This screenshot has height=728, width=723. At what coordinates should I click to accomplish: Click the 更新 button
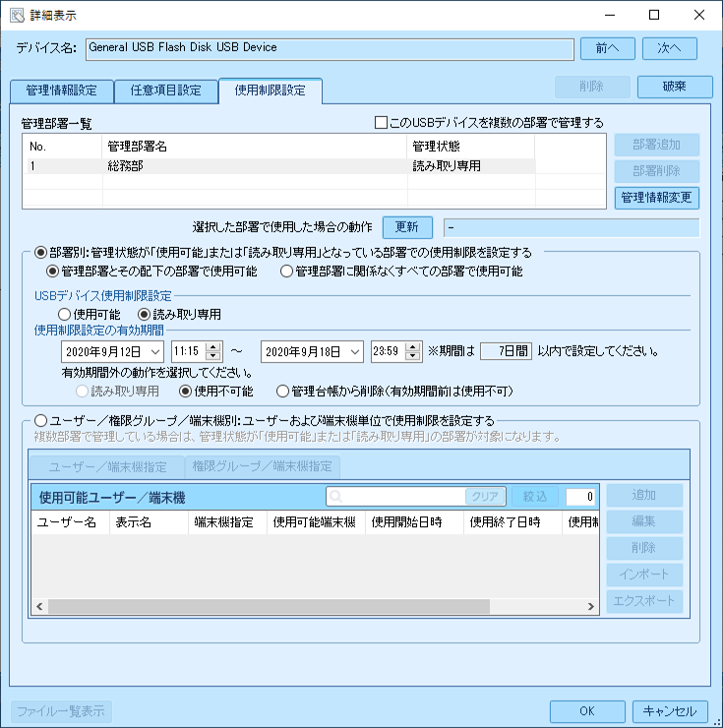point(407,227)
